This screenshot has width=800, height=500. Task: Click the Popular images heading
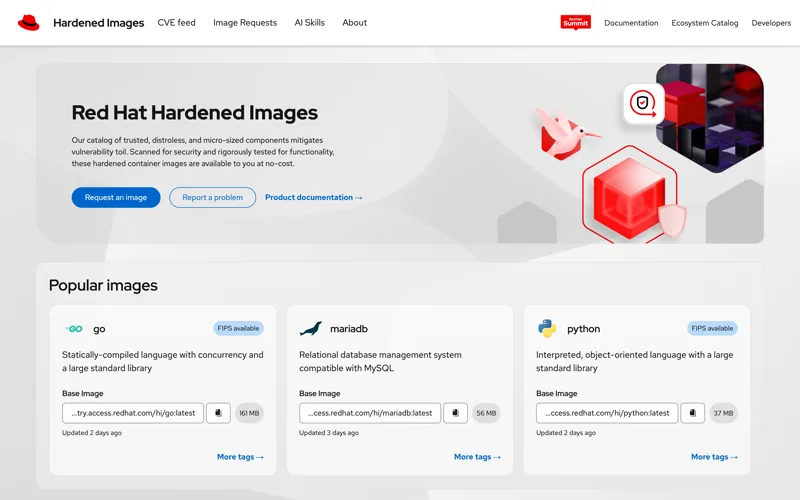(103, 285)
